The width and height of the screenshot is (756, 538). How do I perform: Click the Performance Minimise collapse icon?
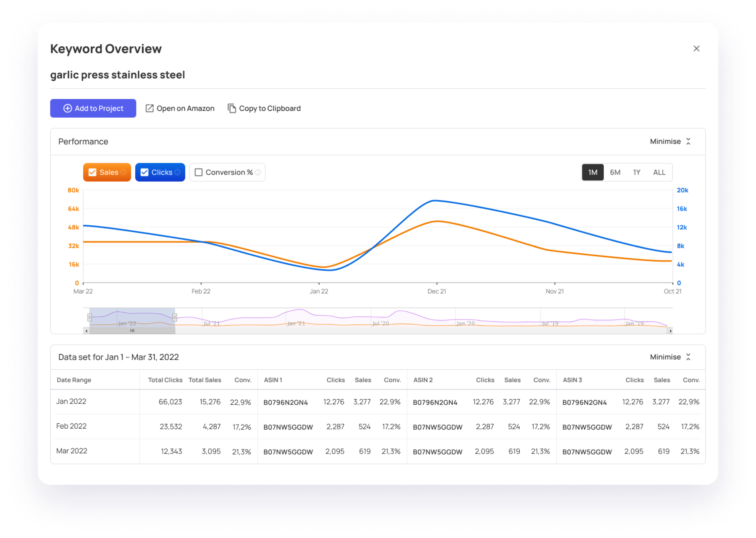(x=688, y=142)
